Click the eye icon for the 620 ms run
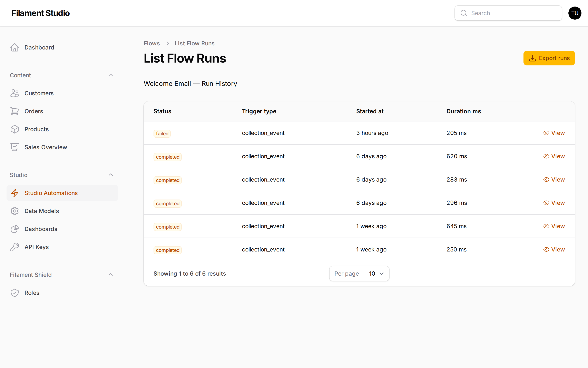Image resolution: width=588 pixels, height=368 pixels. [546, 156]
